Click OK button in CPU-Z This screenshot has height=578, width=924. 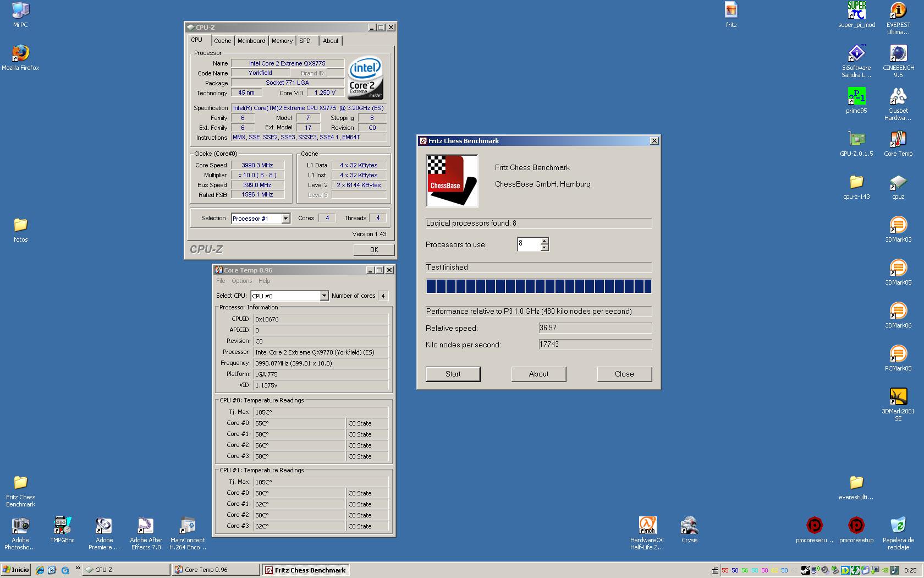pyautogui.click(x=374, y=250)
